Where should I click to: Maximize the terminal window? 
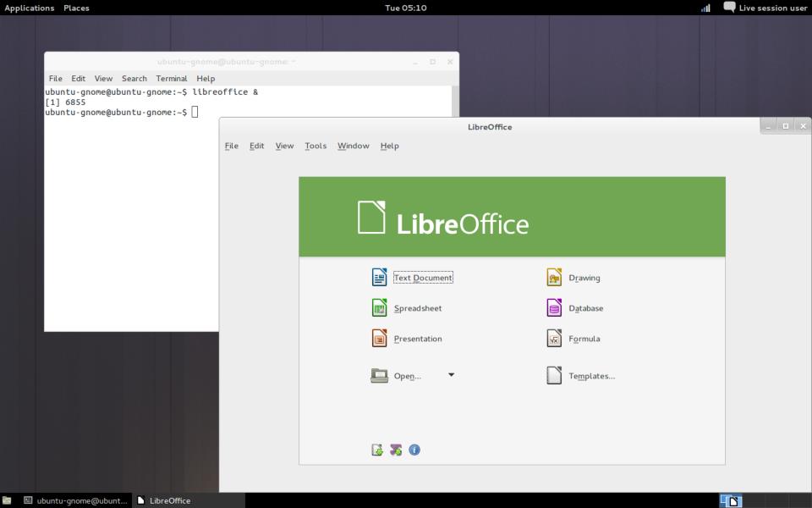point(432,62)
